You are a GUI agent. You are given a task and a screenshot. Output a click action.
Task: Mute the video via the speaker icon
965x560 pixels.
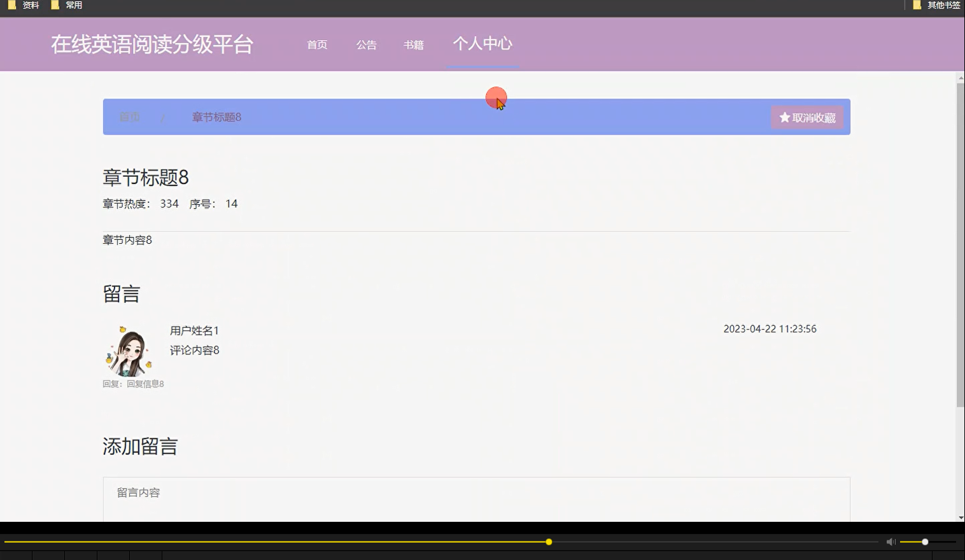click(891, 542)
